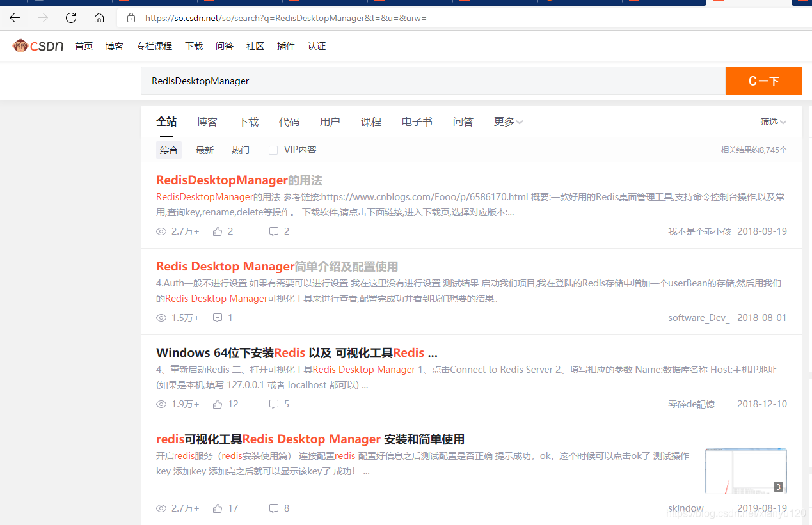Viewport: 812px width, 525px height.
Task: Open result Redis Desktop Manager简单介绍及配置使用
Action: (277, 267)
